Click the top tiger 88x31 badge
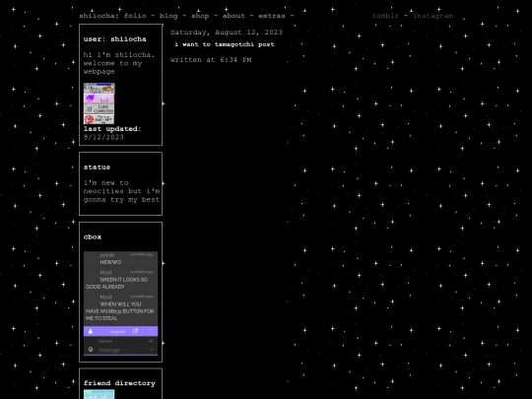532x399 pixels. [x=100, y=89]
